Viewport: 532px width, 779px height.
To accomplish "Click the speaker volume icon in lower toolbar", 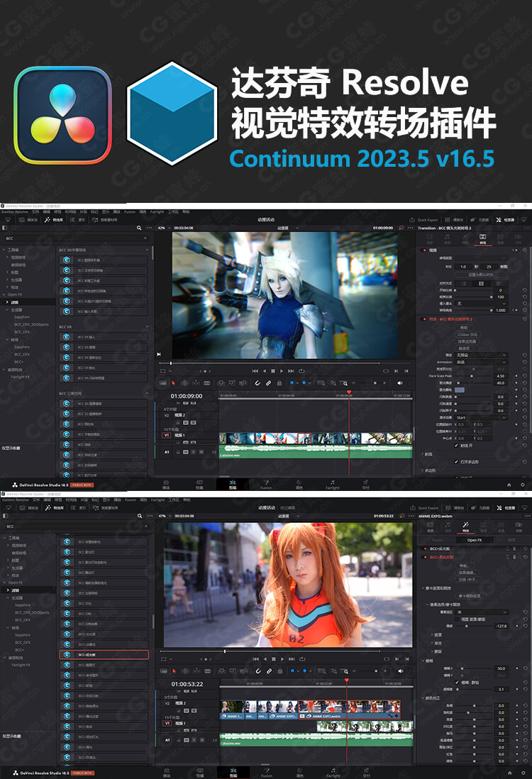I will pyautogui.click(x=400, y=671).
